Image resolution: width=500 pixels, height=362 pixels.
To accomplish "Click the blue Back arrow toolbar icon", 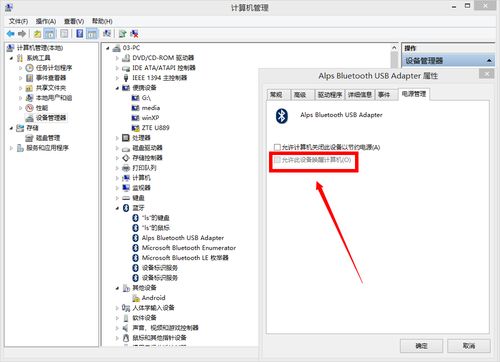I will pyautogui.click(x=11, y=34).
